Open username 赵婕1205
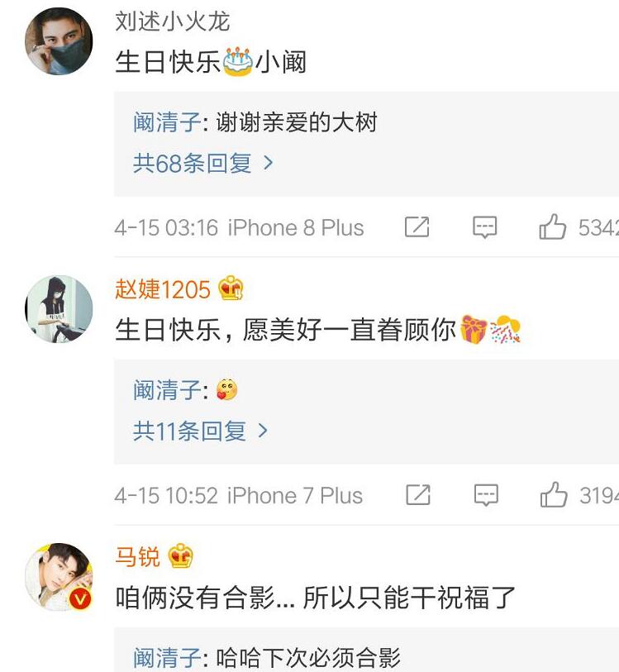The height and width of the screenshot is (672, 619). tap(163, 288)
